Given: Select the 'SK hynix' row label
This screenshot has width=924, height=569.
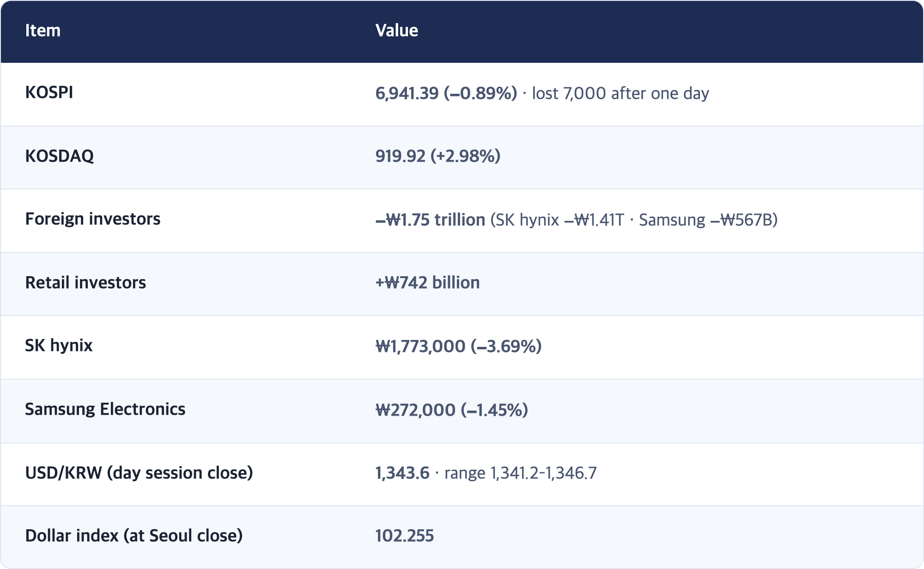Looking at the screenshot, I should [x=59, y=345].
